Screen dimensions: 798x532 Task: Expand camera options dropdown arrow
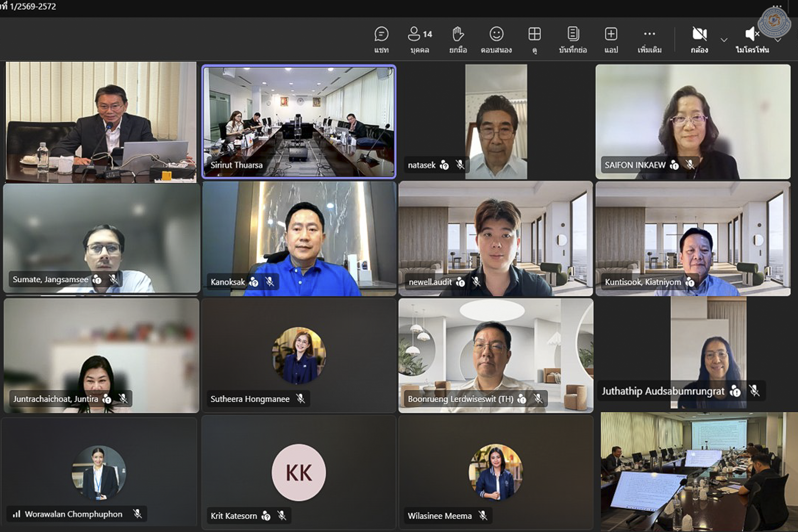tap(724, 40)
